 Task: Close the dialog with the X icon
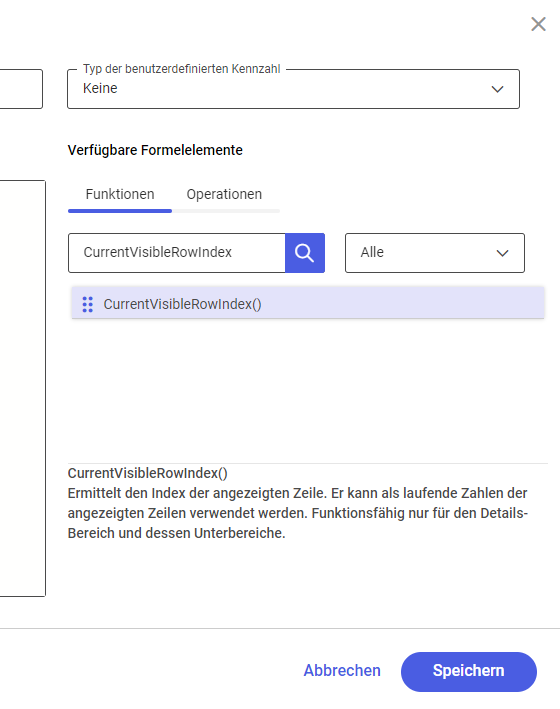[538, 24]
